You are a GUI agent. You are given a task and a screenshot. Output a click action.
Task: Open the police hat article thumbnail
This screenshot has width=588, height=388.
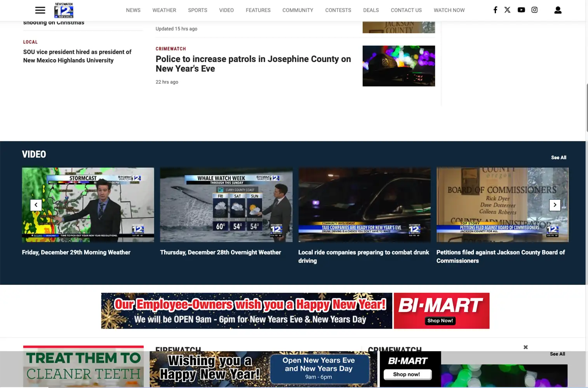coord(399,66)
